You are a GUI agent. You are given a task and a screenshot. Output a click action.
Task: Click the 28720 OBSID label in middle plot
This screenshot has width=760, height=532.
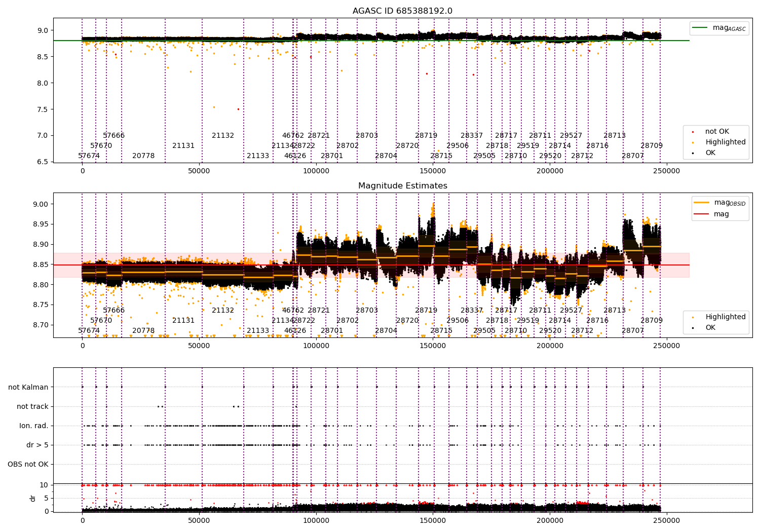(x=407, y=321)
